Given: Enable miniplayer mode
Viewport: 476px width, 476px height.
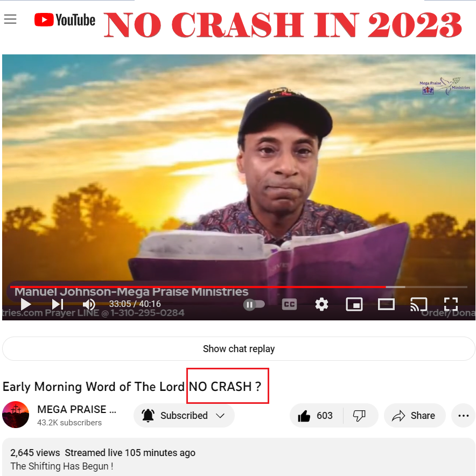Looking at the screenshot, I should (354, 304).
